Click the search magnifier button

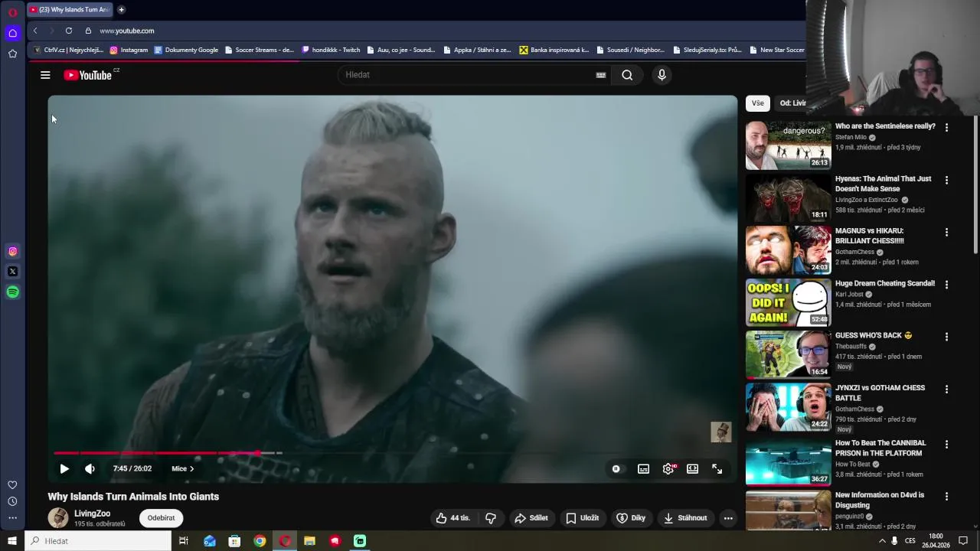point(627,75)
